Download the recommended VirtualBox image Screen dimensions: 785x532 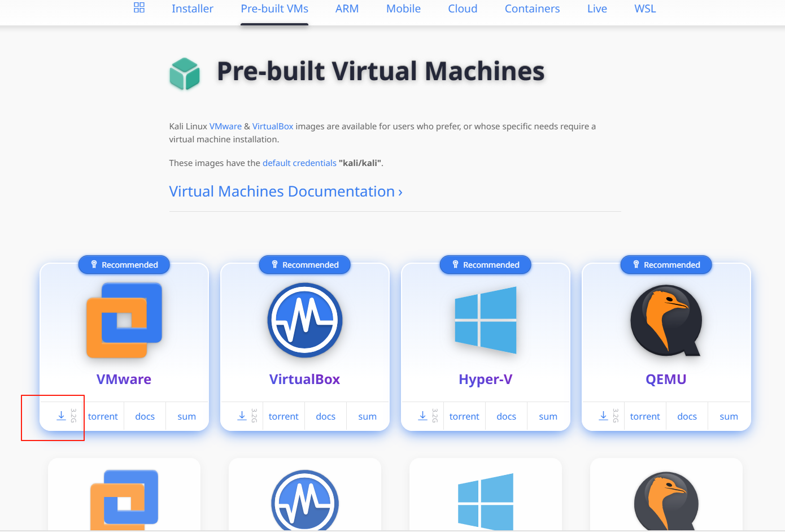242,416
